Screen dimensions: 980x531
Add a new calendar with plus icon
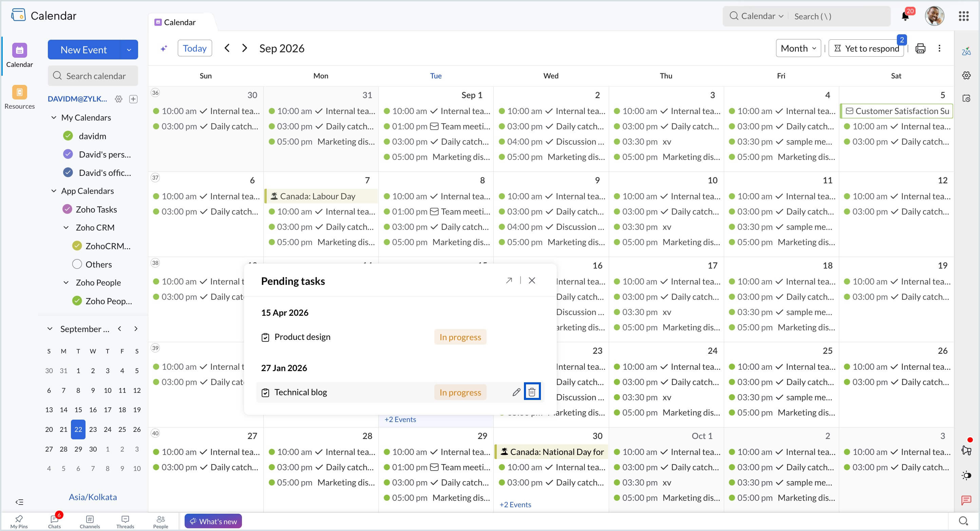coord(133,99)
